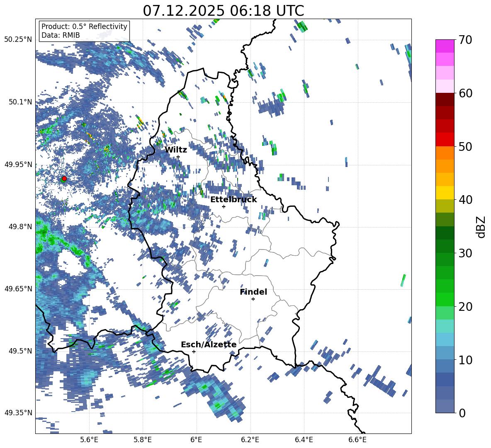This screenshot has width=491, height=448.
Task: Click the Wiltz station cross marker
Action: point(178,157)
